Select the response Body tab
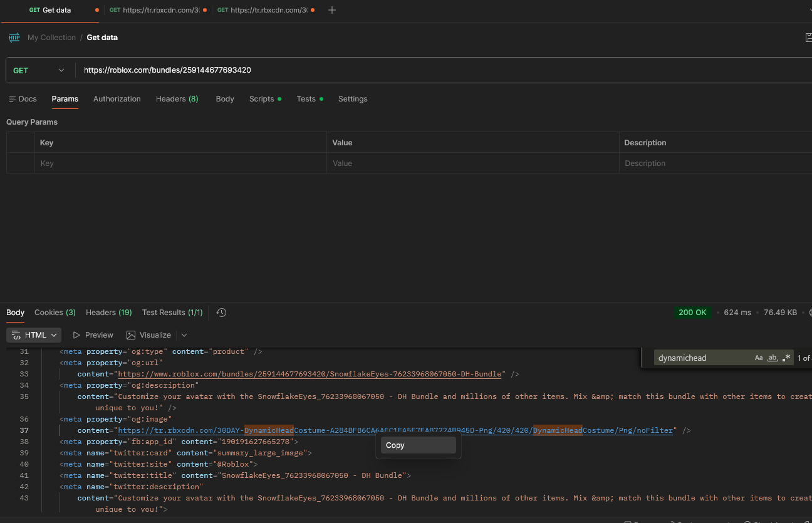The height and width of the screenshot is (523, 812). point(16,313)
